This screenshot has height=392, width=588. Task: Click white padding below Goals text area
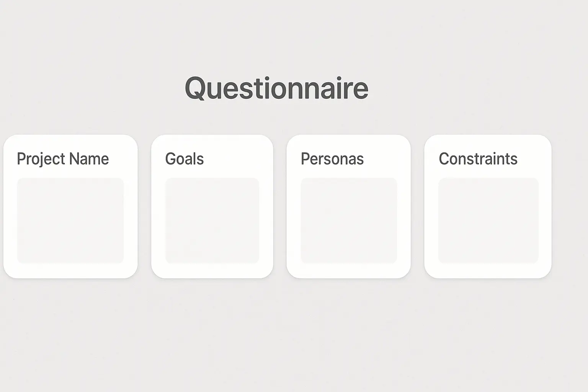(x=212, y=271)
